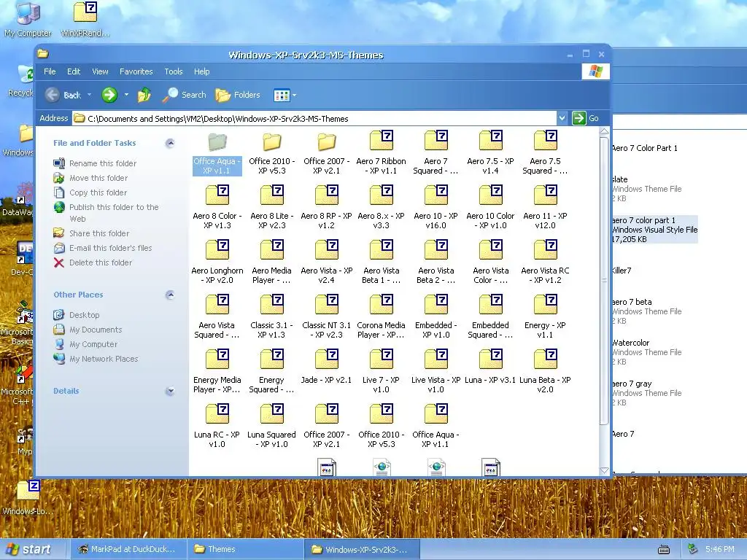This screenshot has height=560, width=747.
Task: Select the Luna RC - XP v1.0 archive
Action: tap(217, 426)
